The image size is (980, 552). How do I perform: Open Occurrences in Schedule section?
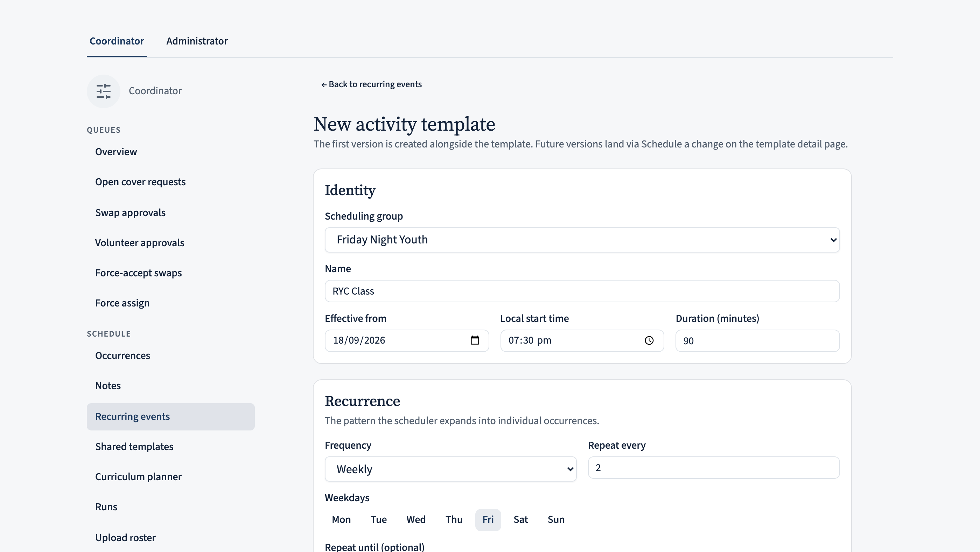(x=170, y=356)
